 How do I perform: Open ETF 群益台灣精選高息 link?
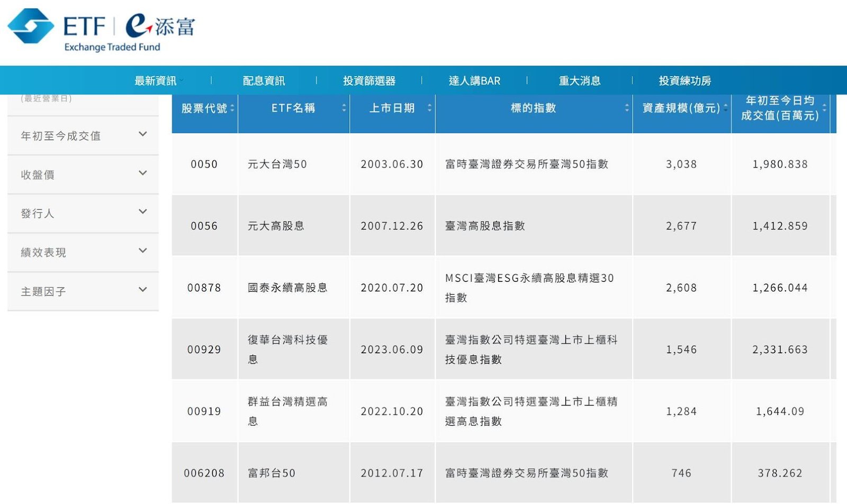click(287, 411)
